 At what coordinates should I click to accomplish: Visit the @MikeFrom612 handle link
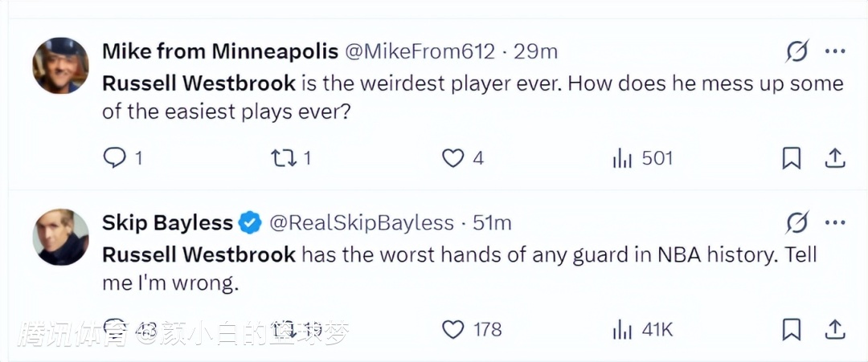pyautogui.click(x=420, y=52)
